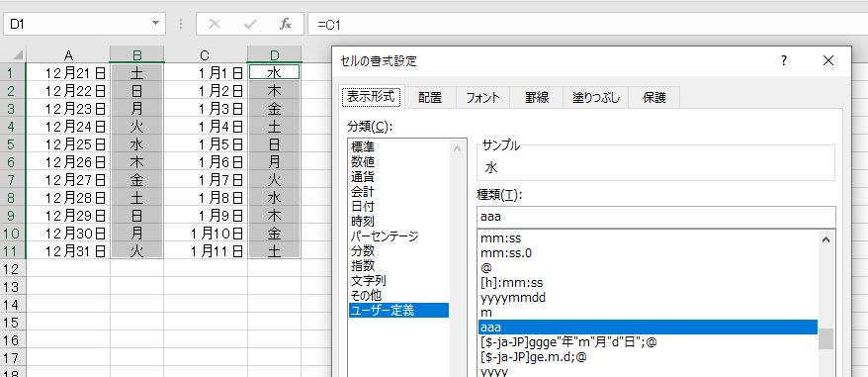Select column C header
The width and height of the screenshot is (868, 377).
(206, 54)
